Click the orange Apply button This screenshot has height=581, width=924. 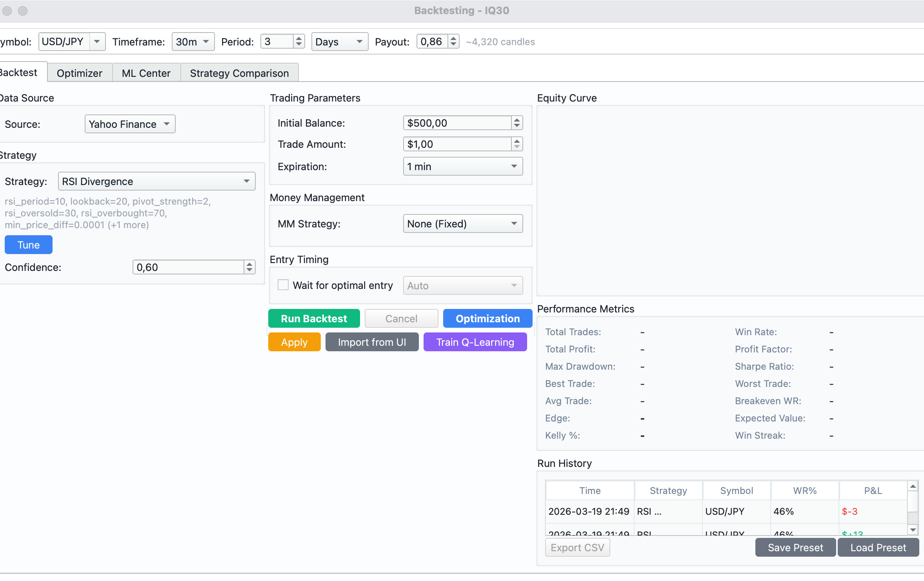click(x=294, y=342)
